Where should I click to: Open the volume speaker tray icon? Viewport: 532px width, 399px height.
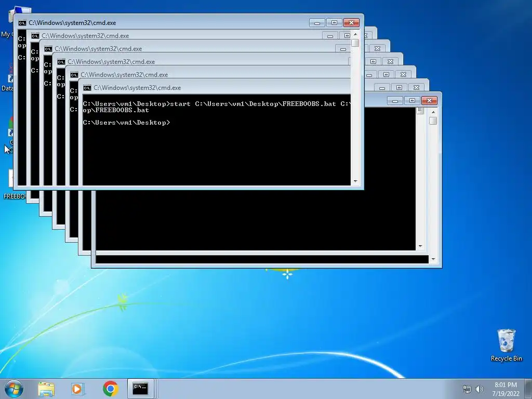(x=480, y=389)
